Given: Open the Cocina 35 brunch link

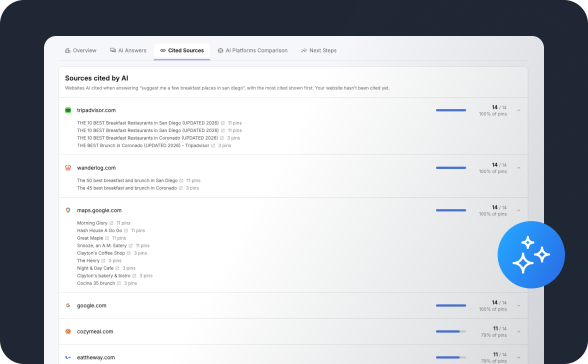Looking at the screenshot, I should (96, 283).
